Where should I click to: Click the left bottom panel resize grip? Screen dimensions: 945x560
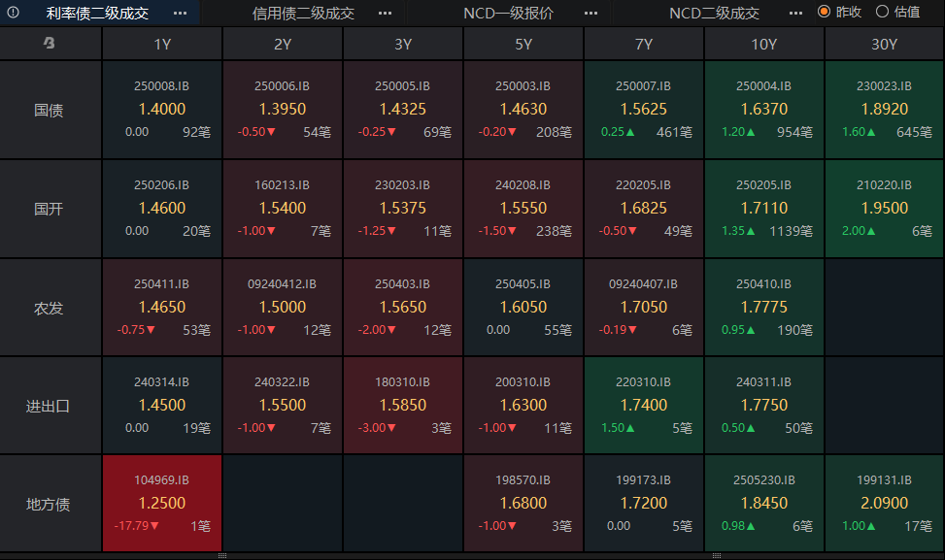(x=221, y=555)
